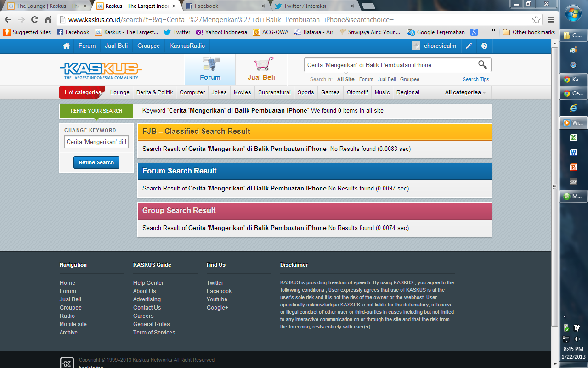Open the Chrome menu icon
The image size is (588, 368).
pyautogui.click(x=551, y=20)
